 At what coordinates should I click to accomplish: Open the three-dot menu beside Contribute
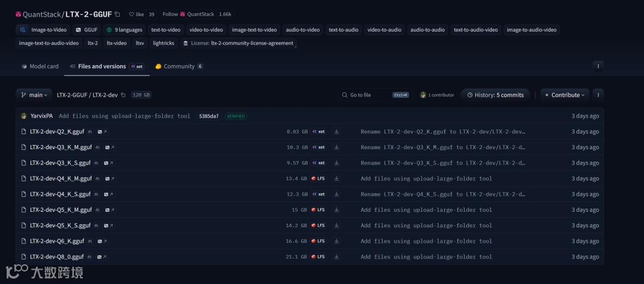tap(598, 95)
